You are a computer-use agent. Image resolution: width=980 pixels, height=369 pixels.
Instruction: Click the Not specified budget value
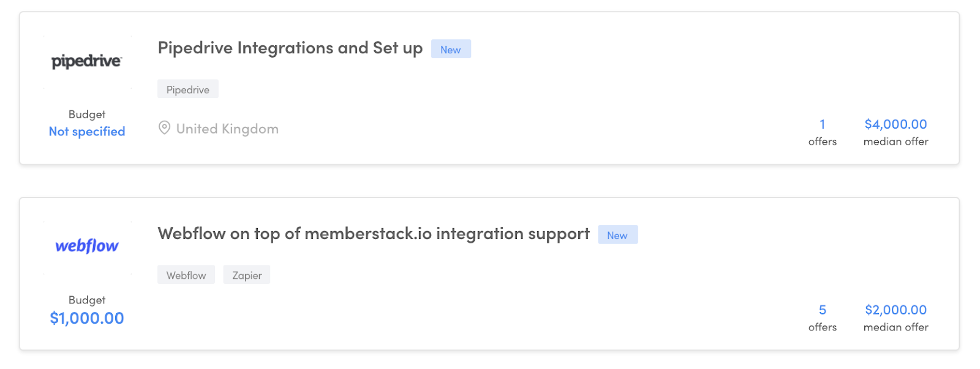coord(87,132)
